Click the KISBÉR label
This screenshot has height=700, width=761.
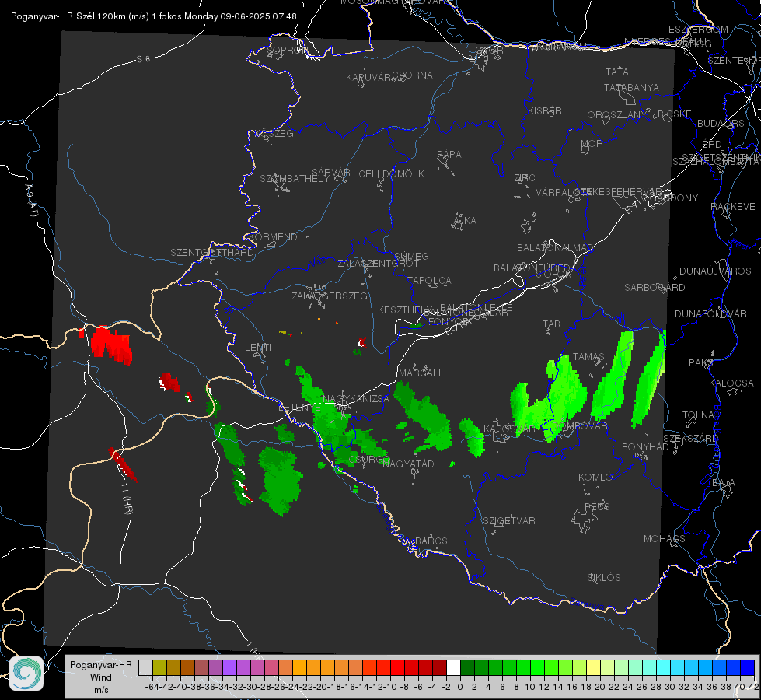[545, 111]
